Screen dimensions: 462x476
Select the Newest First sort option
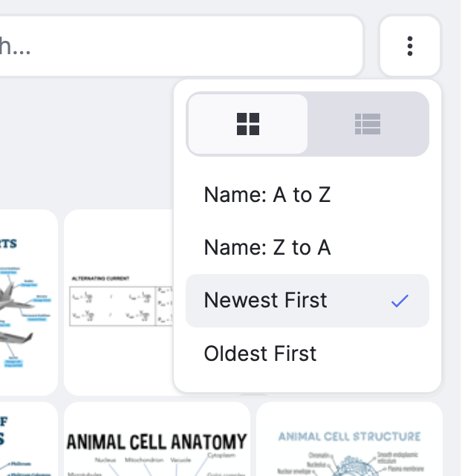(265, 301)
